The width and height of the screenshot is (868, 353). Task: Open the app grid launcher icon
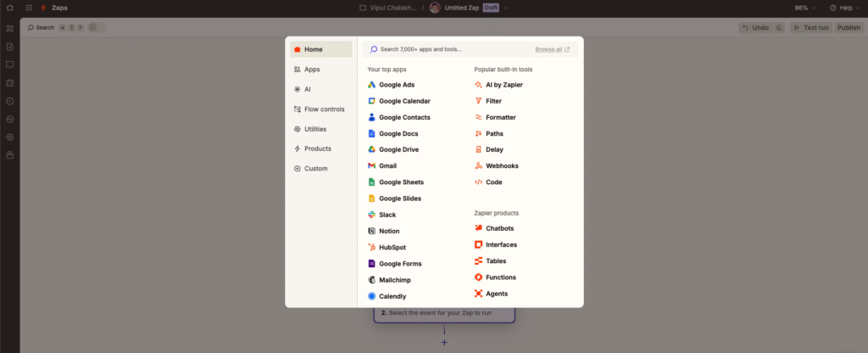click(x=29, y=8)
